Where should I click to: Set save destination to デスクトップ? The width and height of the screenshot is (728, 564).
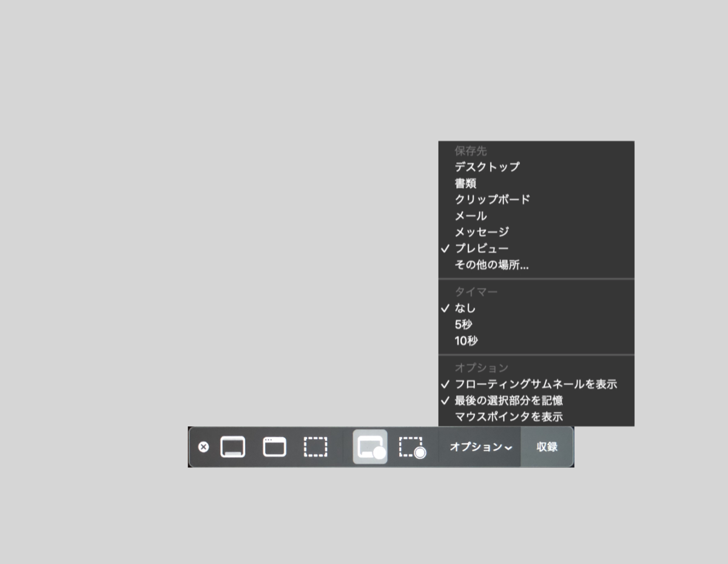[487, 167]
